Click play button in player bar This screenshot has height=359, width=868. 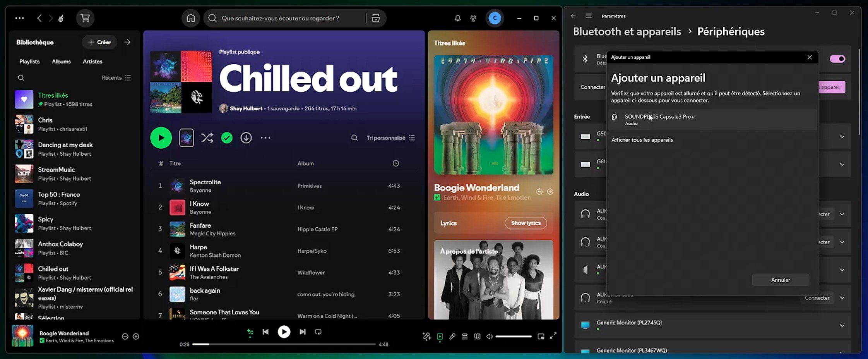pos(284,332)
